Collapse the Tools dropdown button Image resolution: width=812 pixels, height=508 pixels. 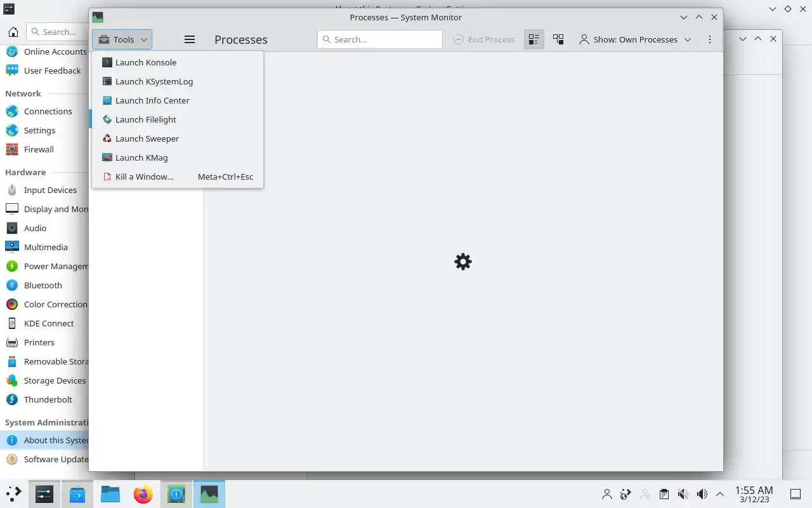(x=122, y=39)
